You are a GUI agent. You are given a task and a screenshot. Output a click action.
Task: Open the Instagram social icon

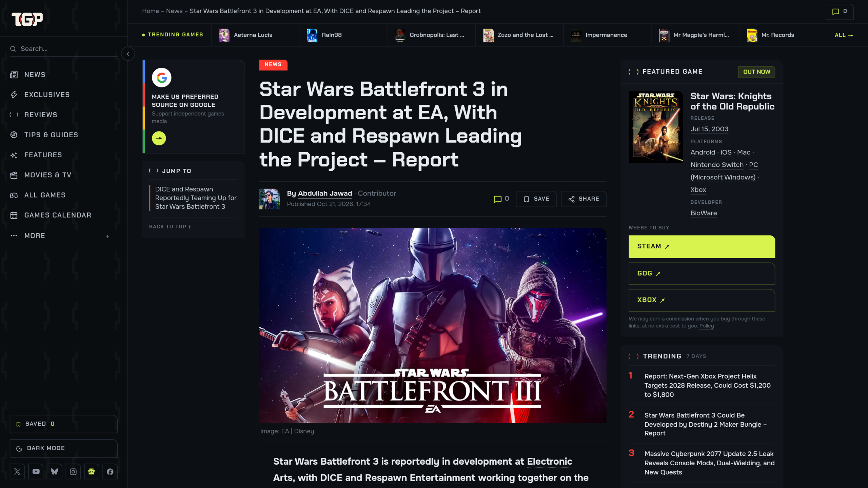(73, 471)
